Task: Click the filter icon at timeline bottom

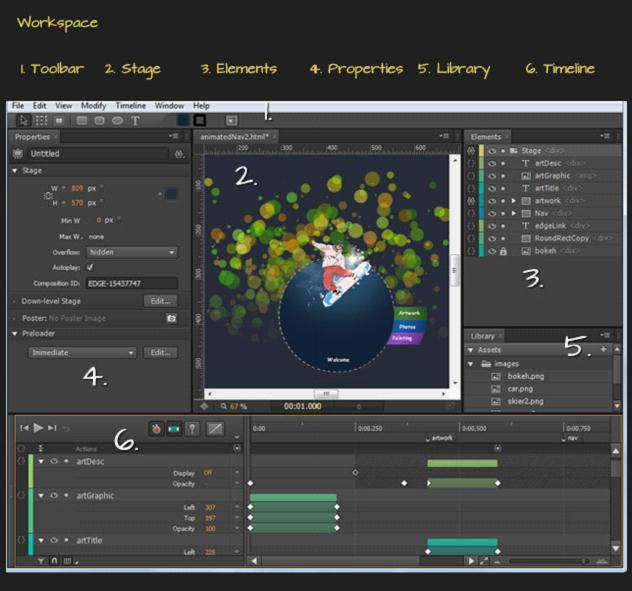Action: 41,561
